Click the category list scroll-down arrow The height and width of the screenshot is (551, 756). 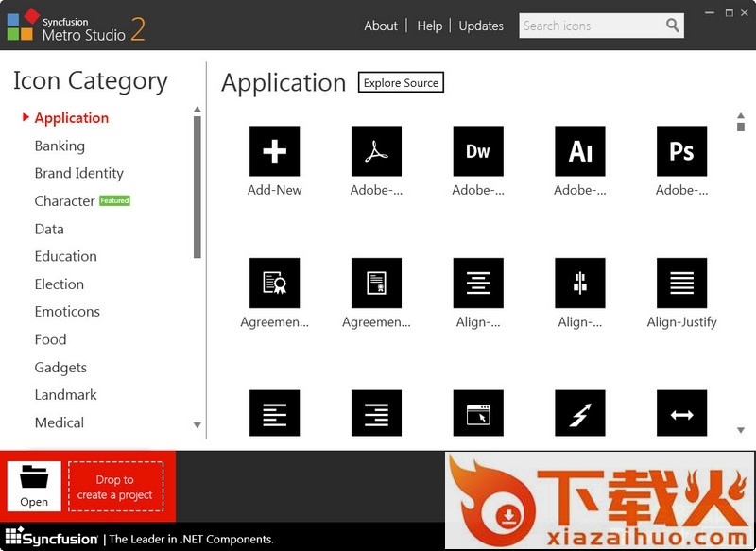pyautogui.click(x=198, y=425)
